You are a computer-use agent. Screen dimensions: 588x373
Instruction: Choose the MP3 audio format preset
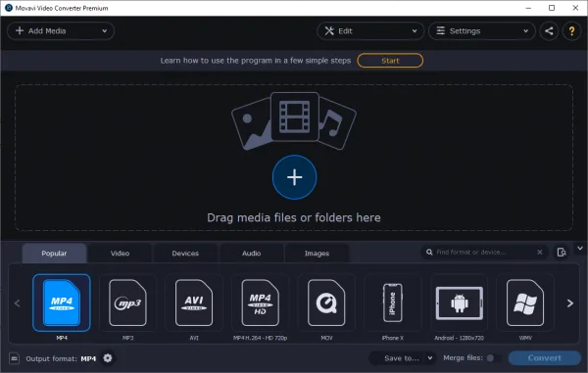coord(127,303)
